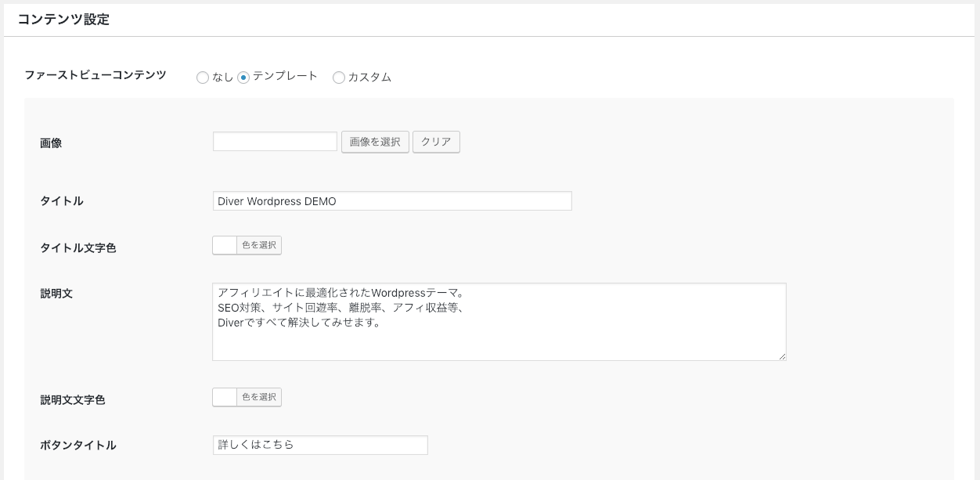This screenshot has height=480, width=980.
Task: Click the タイトル文字色 white color swatch
Action: (225, 245)
